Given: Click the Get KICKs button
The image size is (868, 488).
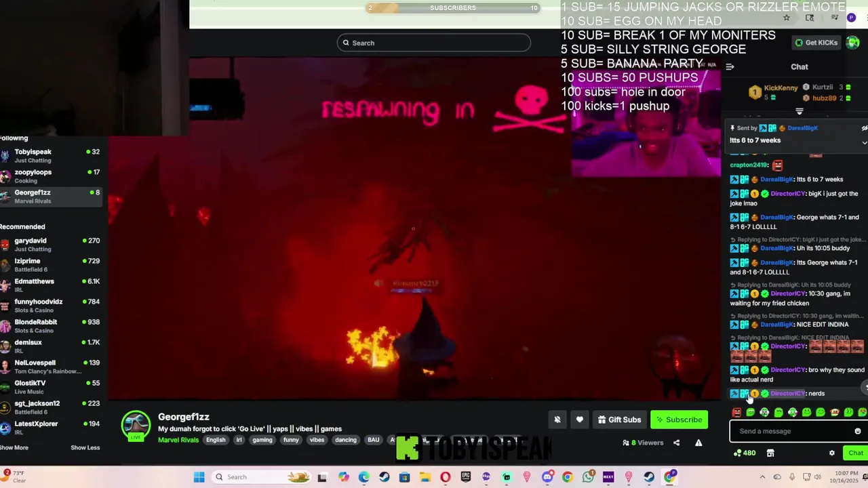Looking at the screenshot, I should click(816, 43).
